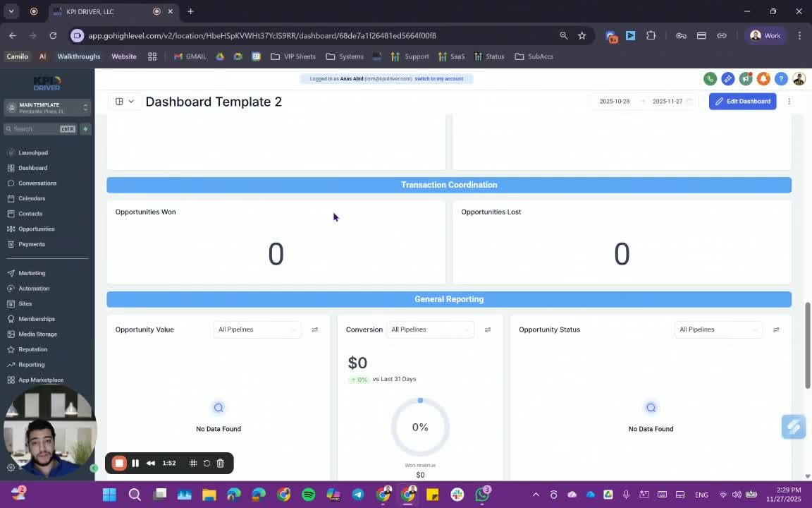Open the Windows Start menu
Screen dimensions: 812x508
click(x=109, y=495)
